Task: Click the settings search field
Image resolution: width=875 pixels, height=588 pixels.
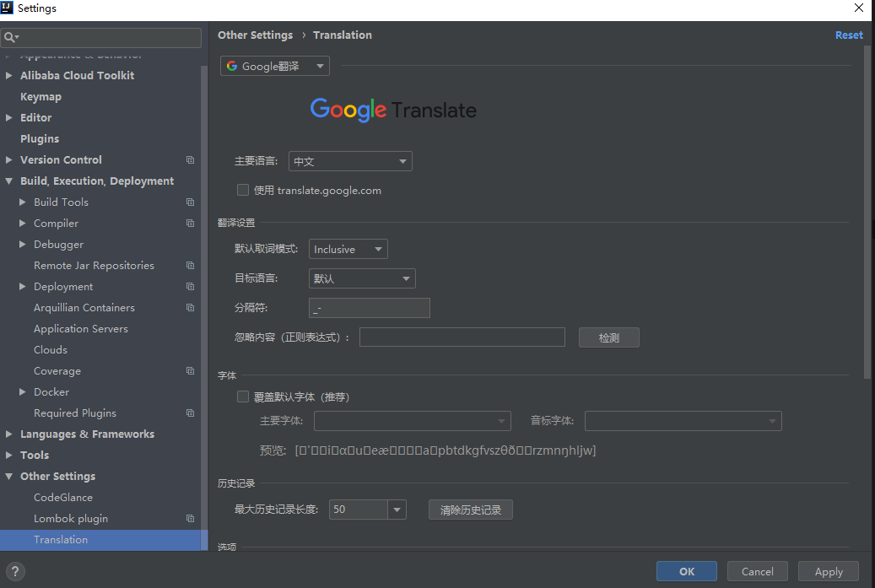Action: click(x=101, y=37)
